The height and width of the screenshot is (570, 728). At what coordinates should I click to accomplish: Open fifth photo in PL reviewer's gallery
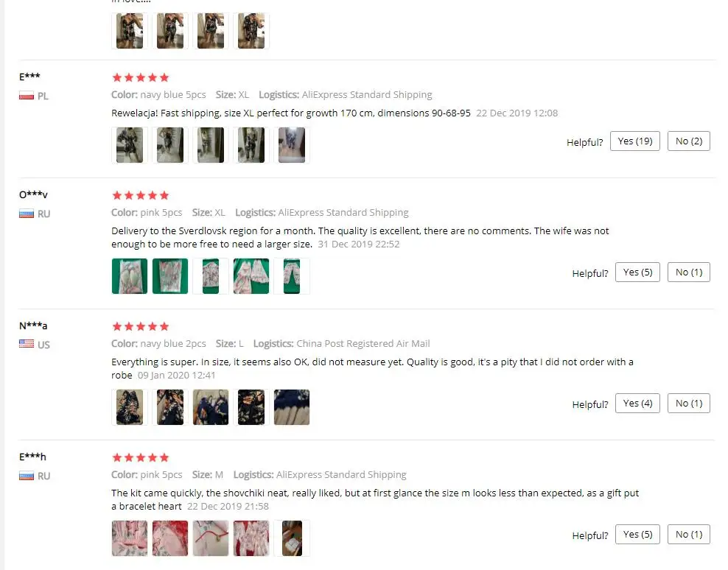pos(292,145)
